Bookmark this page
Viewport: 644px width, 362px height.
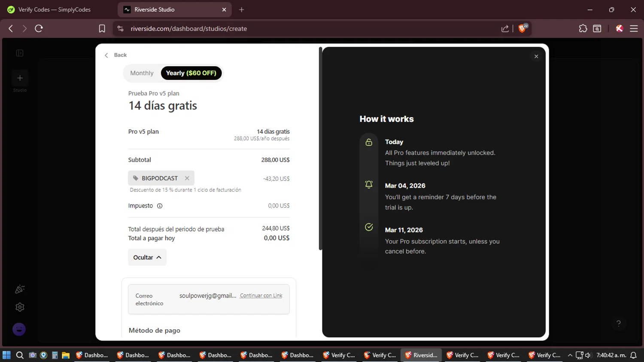[x=102, y=29]
